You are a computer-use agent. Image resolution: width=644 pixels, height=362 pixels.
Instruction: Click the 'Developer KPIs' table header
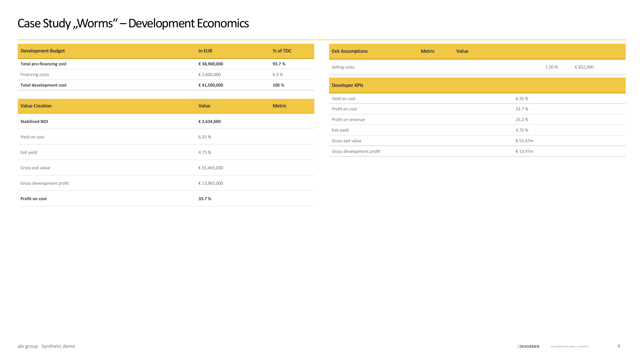347,85
